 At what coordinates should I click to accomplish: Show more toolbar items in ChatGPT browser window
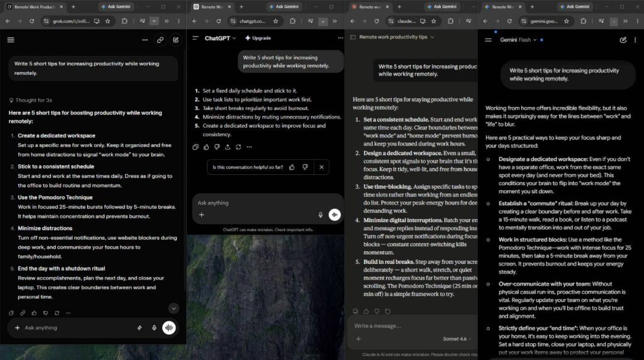pyautogui.click(x=335, y=21)
